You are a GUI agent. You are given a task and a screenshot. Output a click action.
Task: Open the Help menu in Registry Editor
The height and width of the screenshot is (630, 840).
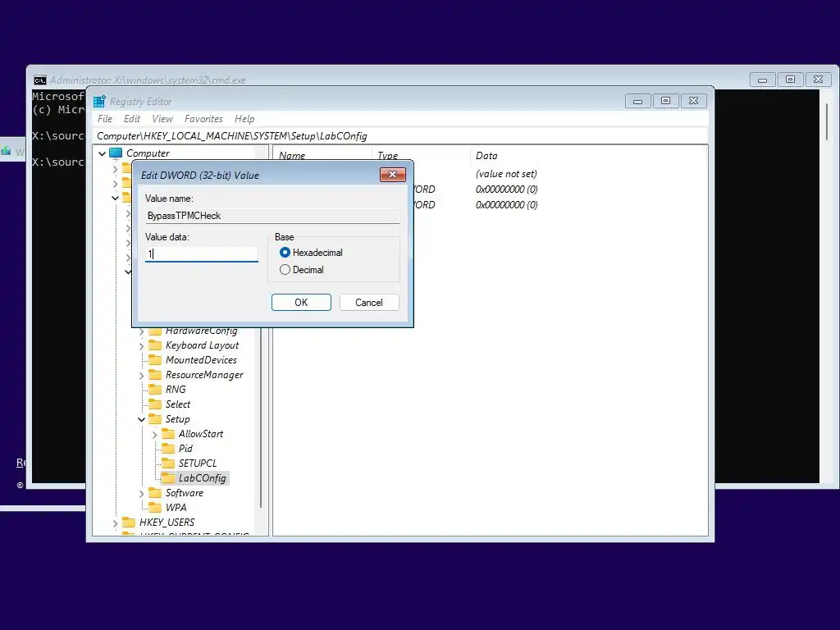pos(244,119)
